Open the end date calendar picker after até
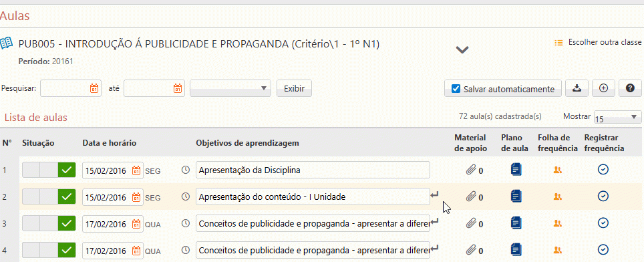 click(178, 88)
